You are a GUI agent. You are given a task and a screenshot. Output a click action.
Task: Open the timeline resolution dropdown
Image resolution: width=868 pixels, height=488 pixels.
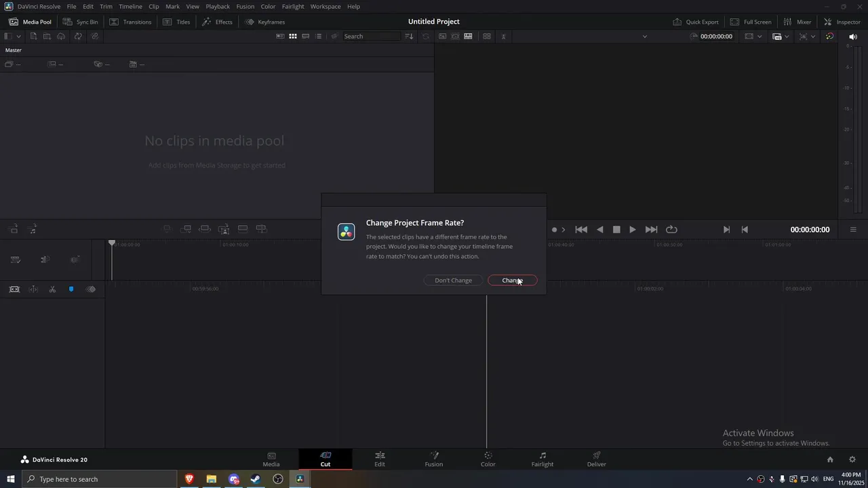coord(753,36)
